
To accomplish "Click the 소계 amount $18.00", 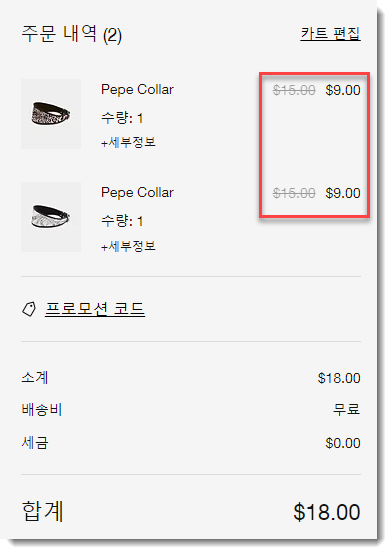I will [339, 378].
